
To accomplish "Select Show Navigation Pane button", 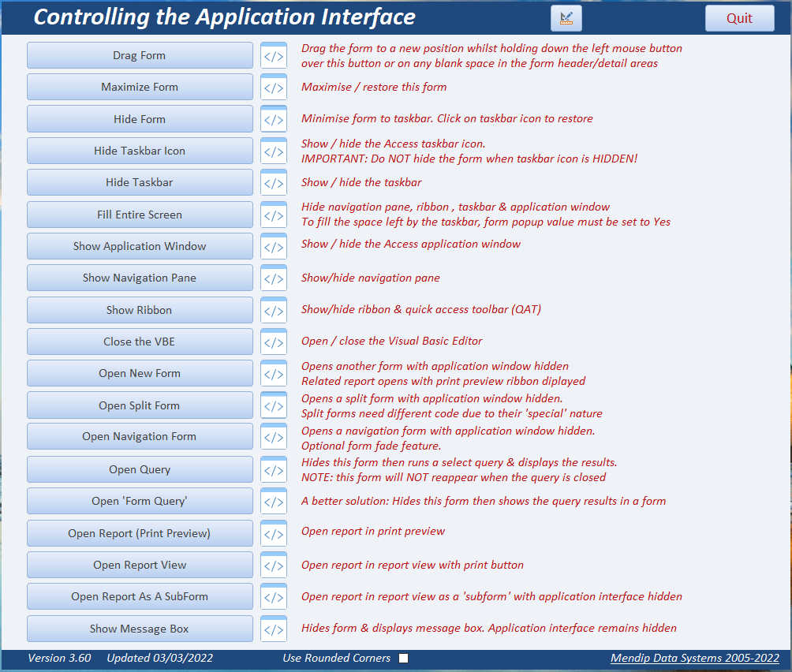I will [x=140, y=278].
